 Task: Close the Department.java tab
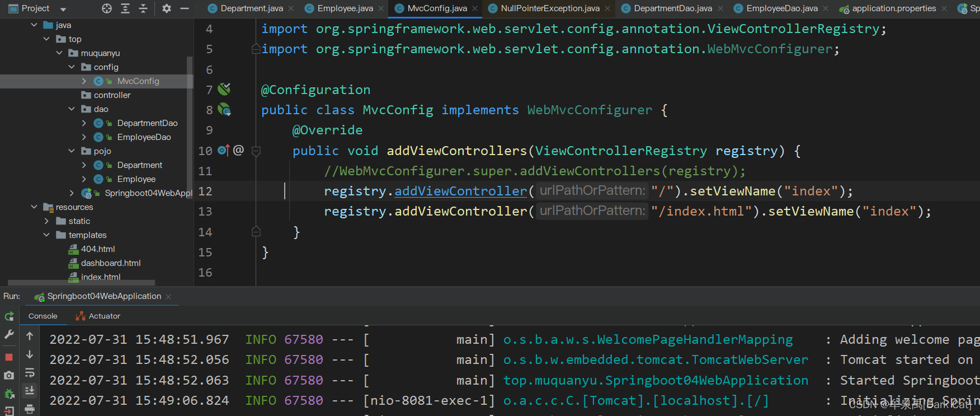click(x=291, y=8)
